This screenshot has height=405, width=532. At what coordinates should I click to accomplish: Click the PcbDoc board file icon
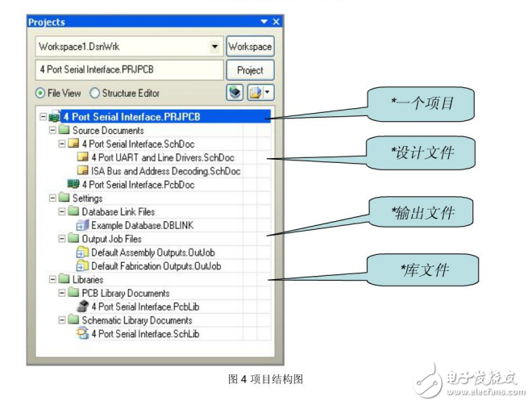(x=73, y=185)
